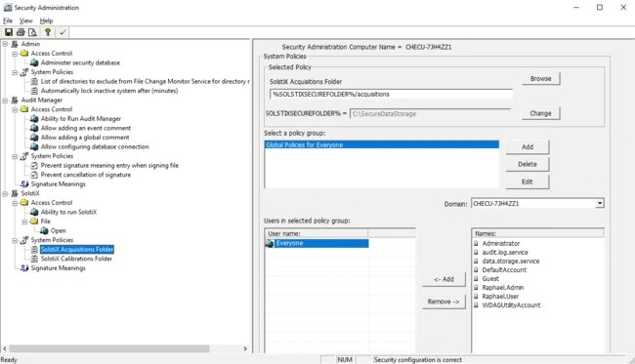Click the Ability to Run Audit Manager icon

click(34, 118)
